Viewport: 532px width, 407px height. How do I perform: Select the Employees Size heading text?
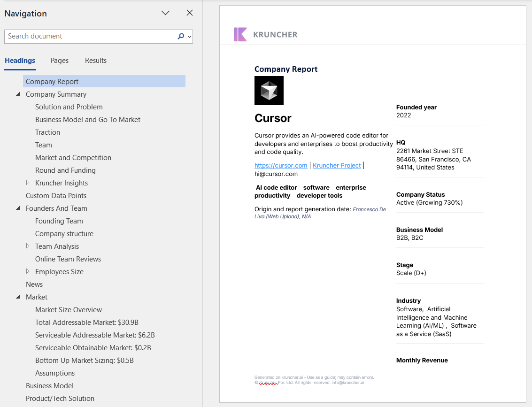pos(59,272)
